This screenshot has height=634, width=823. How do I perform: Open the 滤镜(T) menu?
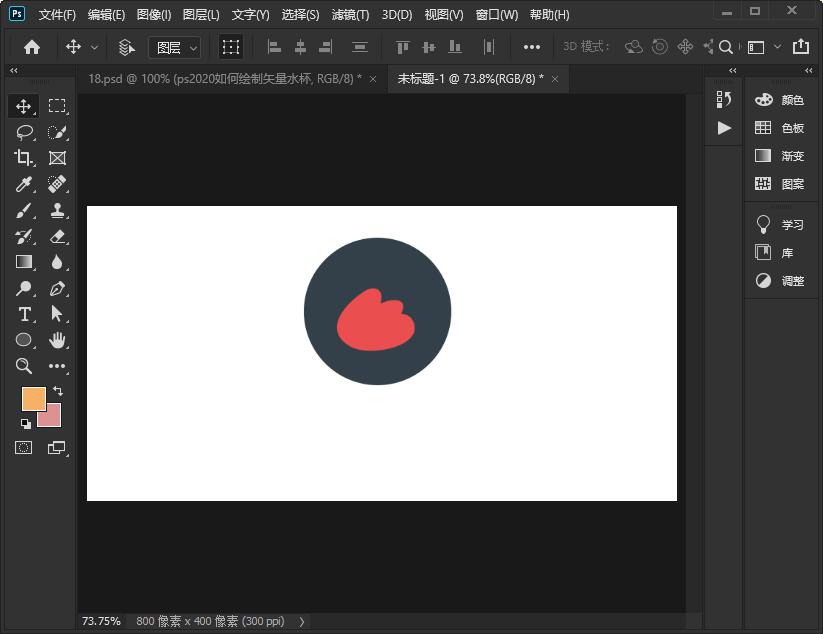[x=350, y=15]
